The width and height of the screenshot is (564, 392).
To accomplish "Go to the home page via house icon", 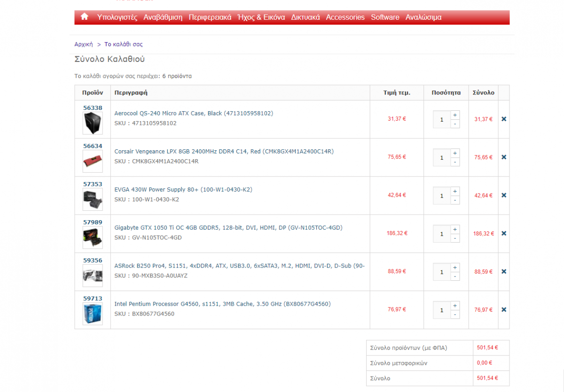I will click(x=85, y=17).
